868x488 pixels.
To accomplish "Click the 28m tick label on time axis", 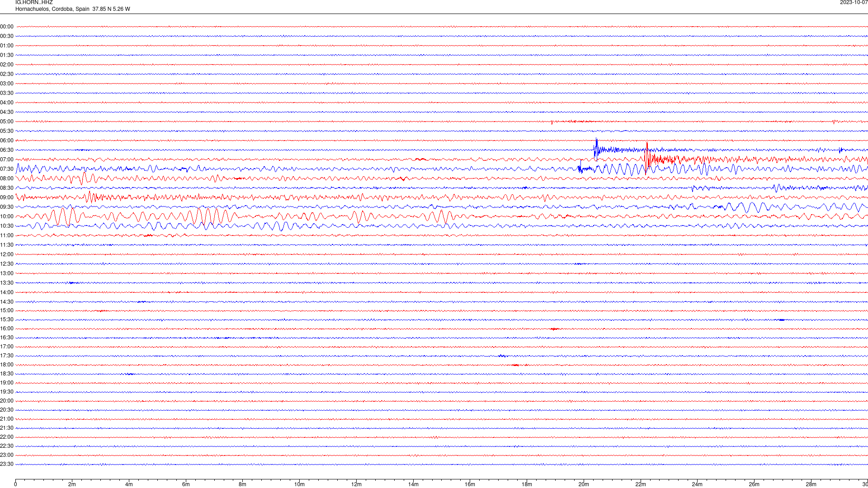I will 811,484.
